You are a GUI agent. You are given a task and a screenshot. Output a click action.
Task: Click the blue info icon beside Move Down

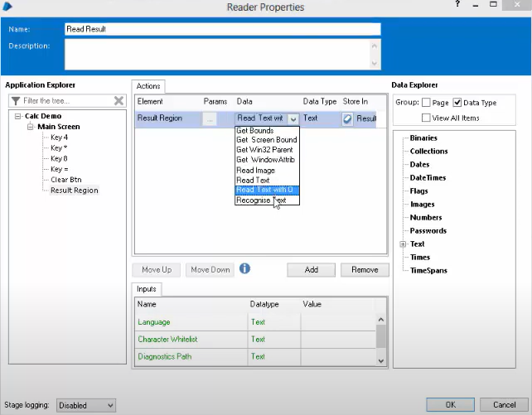click(x=244, y=268)
